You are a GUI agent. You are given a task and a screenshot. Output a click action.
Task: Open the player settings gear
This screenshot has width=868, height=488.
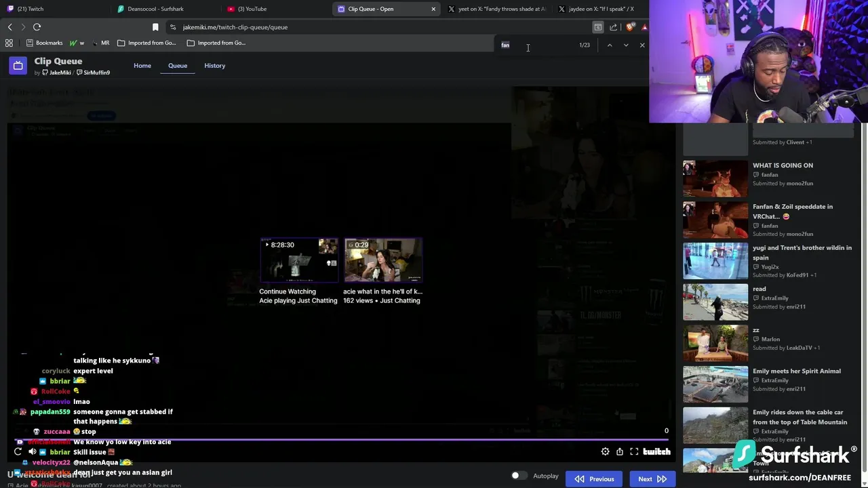pos(605,451)
